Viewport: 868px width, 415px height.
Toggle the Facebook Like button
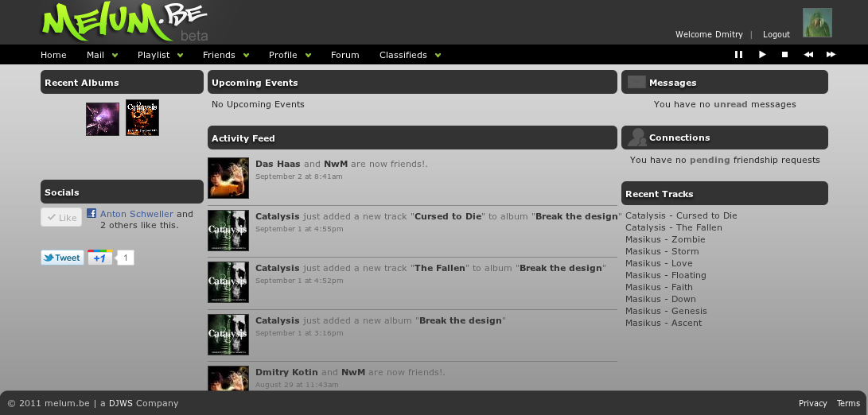pos(61,218)
